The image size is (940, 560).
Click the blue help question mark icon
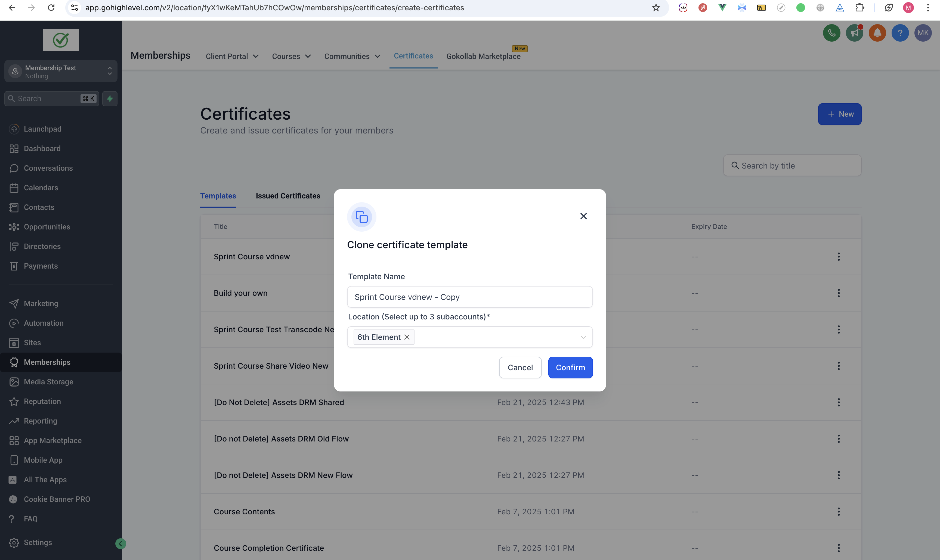point(900,33)
